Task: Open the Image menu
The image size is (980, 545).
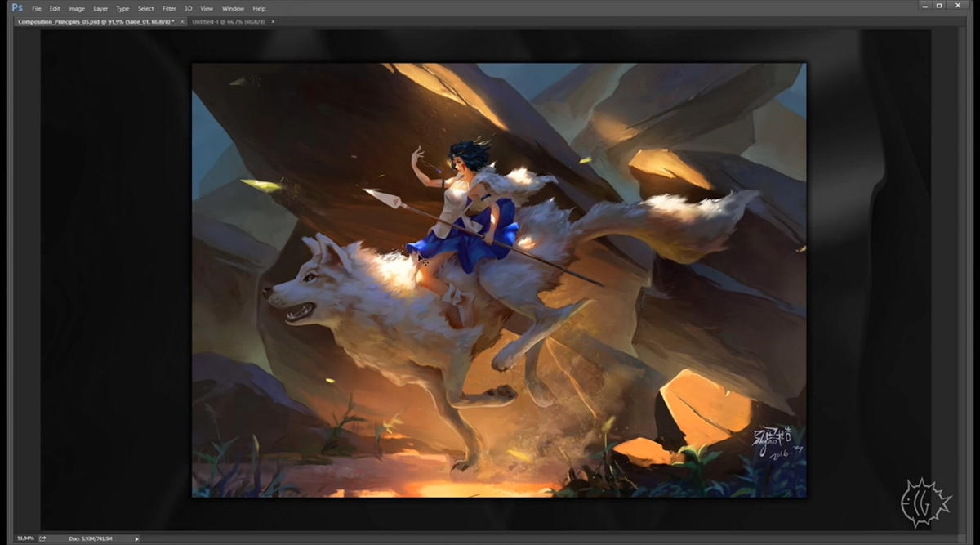Action: pos(76,8)
